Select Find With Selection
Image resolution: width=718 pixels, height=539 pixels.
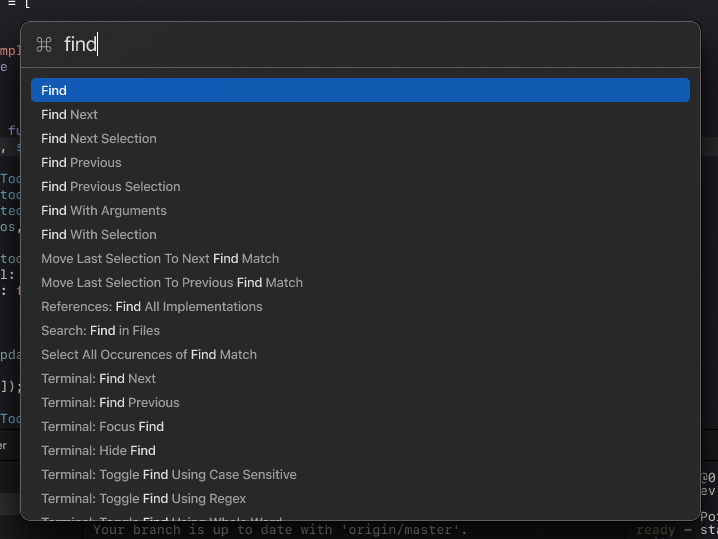pyautogui.click(x=360, y=234)
